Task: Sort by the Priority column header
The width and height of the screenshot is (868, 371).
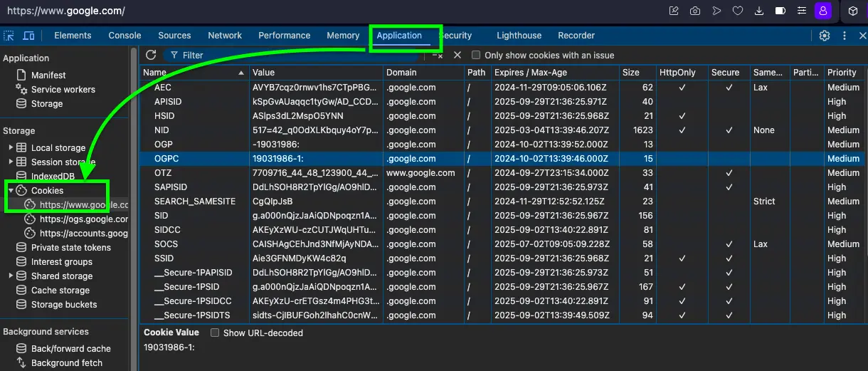Action: click(x=844, y=72)
